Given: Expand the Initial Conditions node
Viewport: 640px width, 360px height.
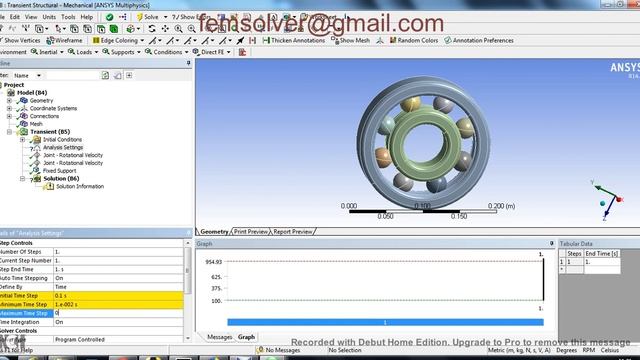Looking at the screenshot, I should click(x=22, y=140).
